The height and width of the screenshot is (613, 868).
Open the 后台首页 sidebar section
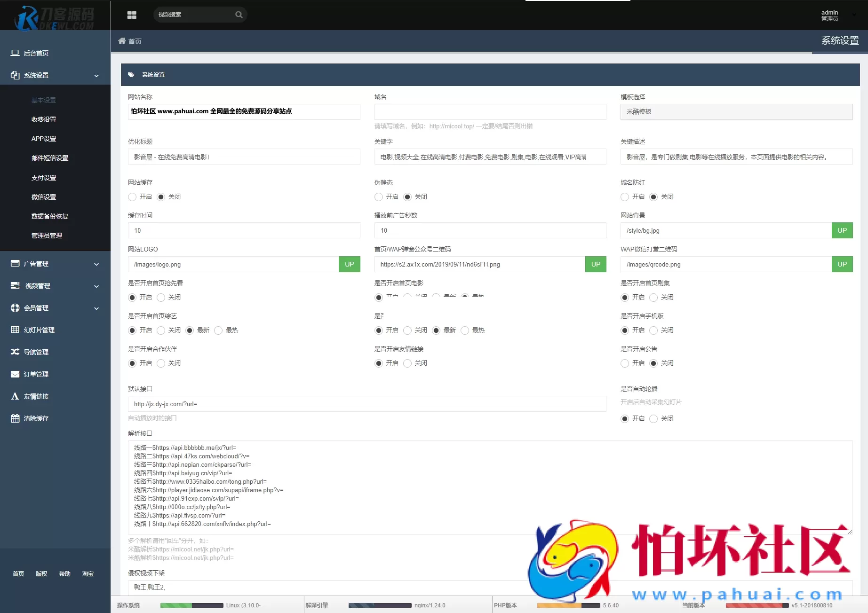[x=36, y=53]
